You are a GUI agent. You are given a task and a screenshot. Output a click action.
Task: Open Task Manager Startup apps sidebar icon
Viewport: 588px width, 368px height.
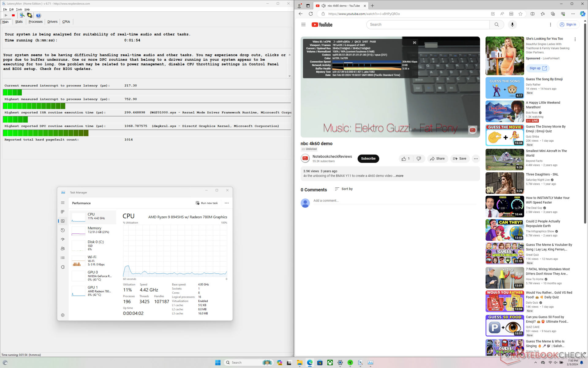click(x=63, y=240)
